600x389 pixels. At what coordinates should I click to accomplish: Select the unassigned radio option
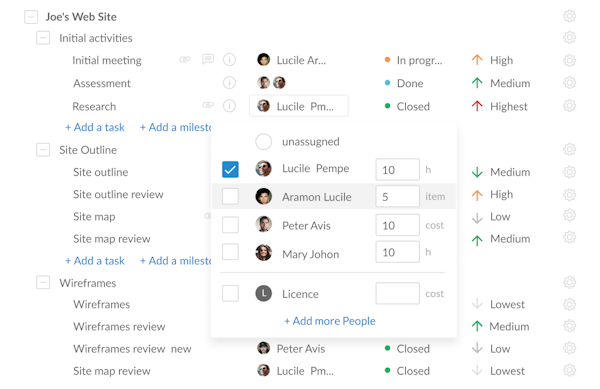[x=264, y=142]
